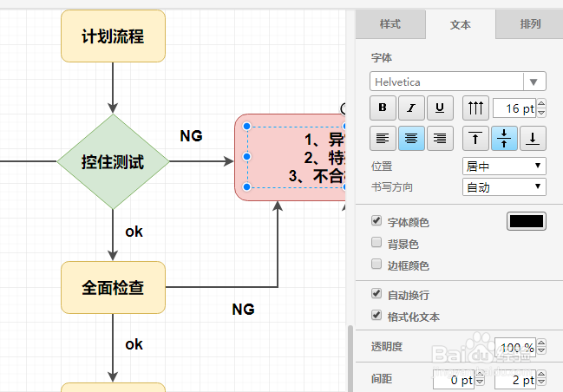Toggle italic text formatting
Image resolution: width=563 pixels, height=392 pixels.
(x=411, y=108)
